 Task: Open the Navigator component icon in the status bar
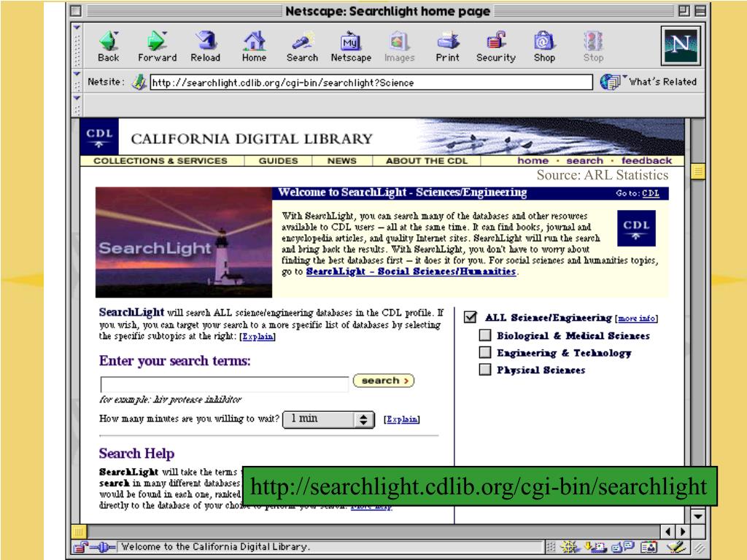(x=569, y=547)
